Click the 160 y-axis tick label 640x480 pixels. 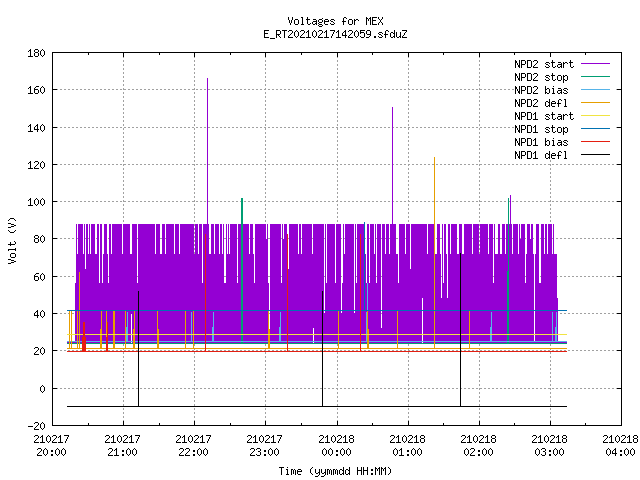36,90
